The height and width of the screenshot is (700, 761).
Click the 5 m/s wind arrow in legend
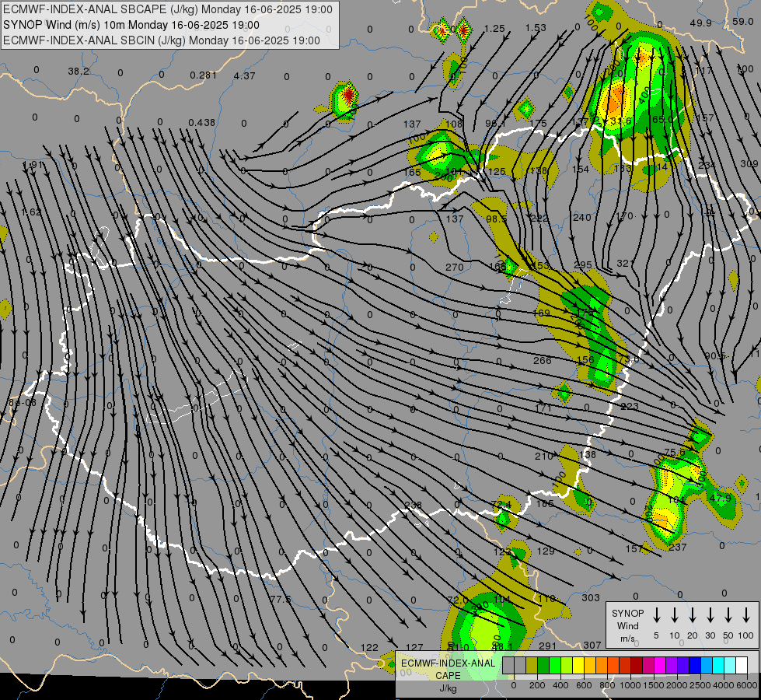[656, 615]
